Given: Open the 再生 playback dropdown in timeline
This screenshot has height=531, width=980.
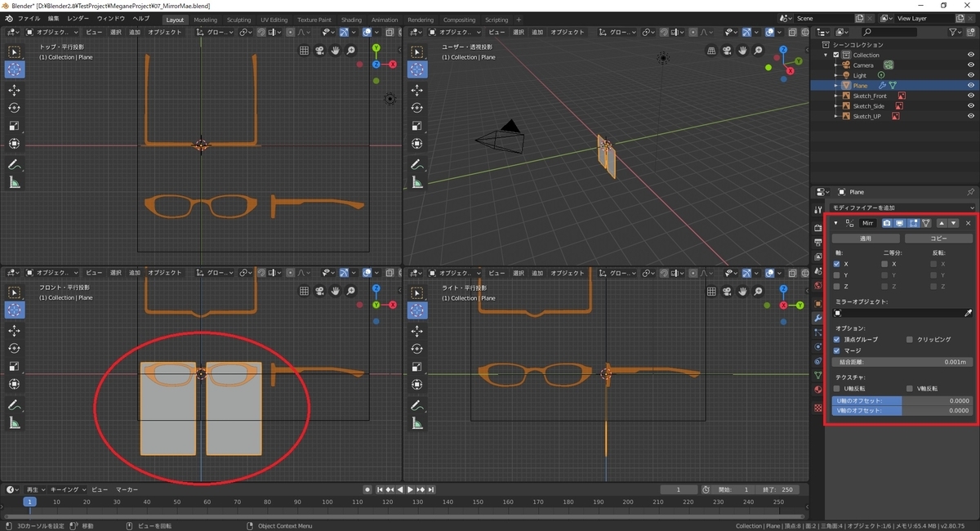Looking at the screenshot, I should click(x=35, y=489).
